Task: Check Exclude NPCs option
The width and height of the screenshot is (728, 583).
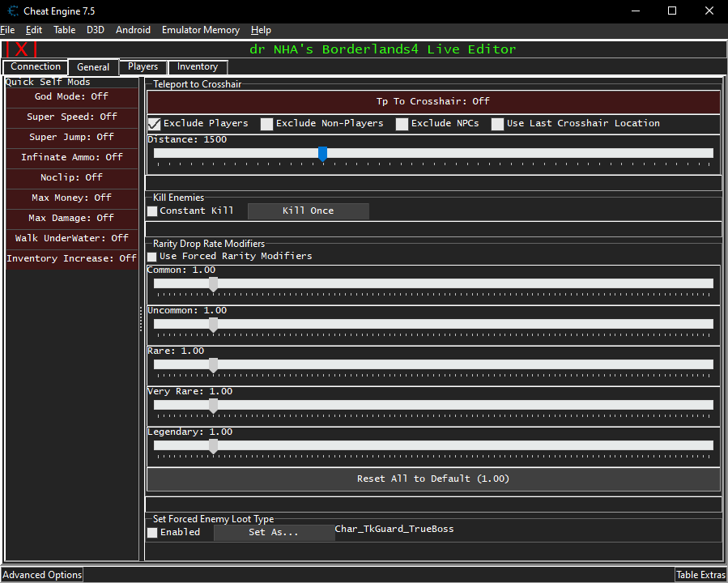Action: 402,124
